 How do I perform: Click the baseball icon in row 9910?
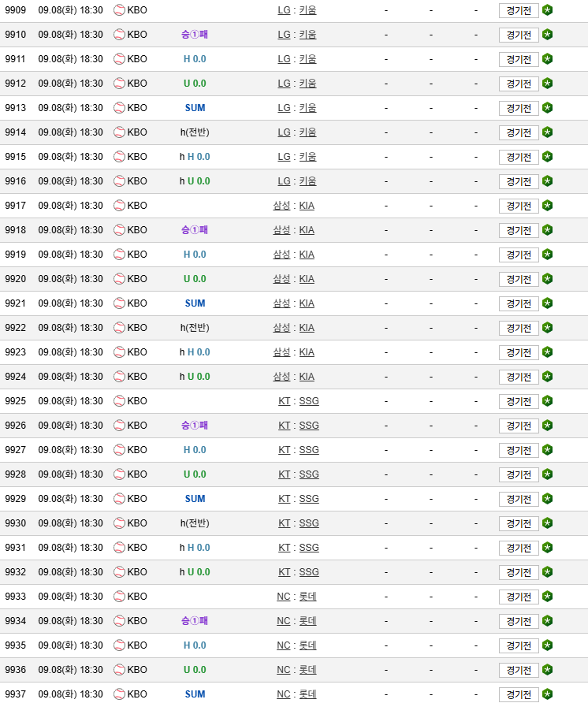119,35
